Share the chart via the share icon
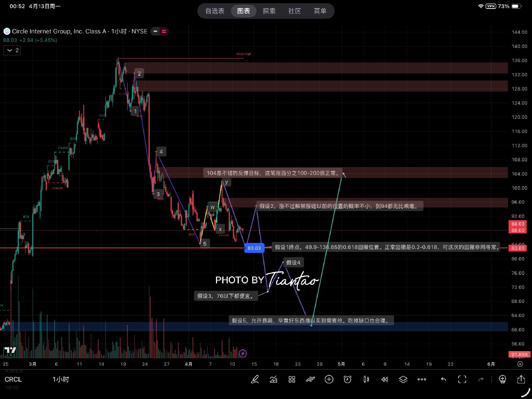532x399 pixels. pyautogui.click(x=521, y=379)
